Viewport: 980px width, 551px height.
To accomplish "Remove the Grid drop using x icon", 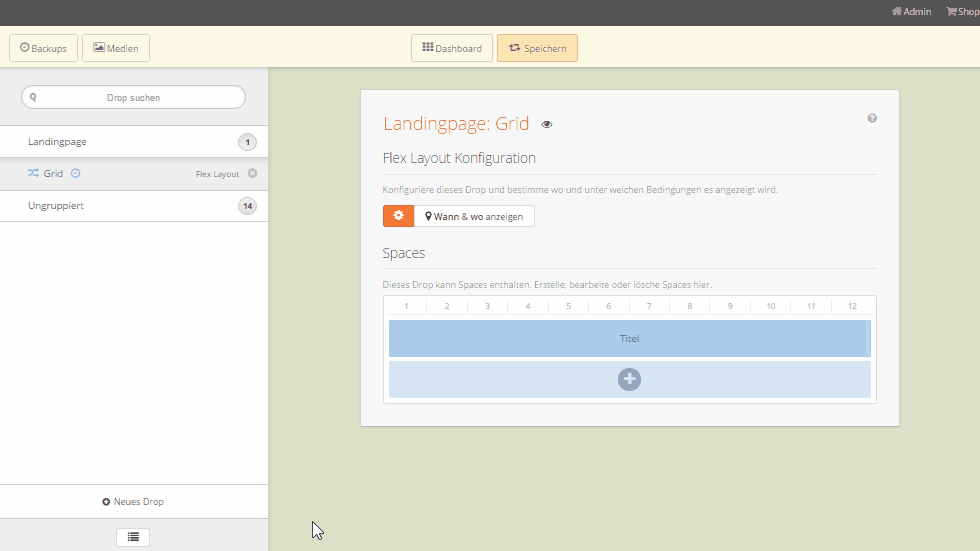I will 252,173.
